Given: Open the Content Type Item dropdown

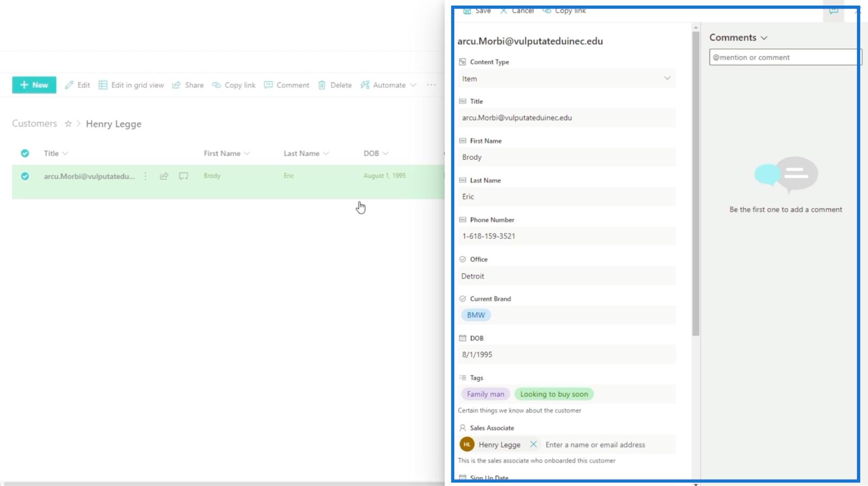Looking at the screenshot, I should tap(567, 79).
